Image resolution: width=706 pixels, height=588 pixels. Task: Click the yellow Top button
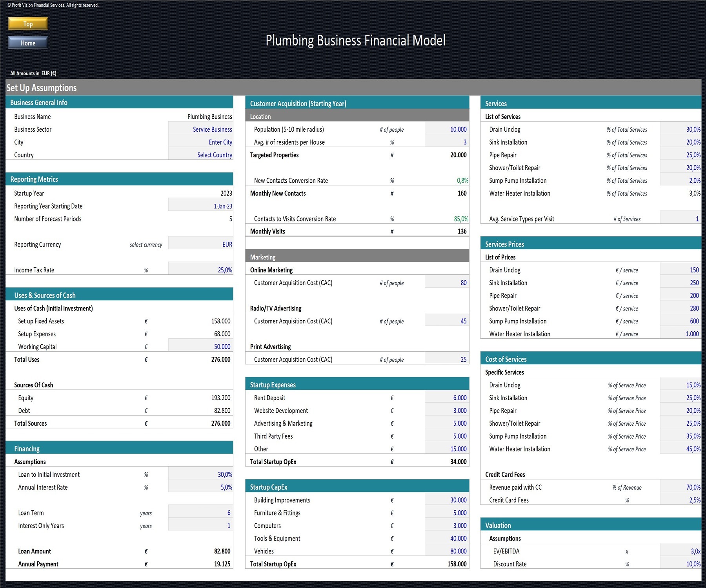[x=28, y=24]
